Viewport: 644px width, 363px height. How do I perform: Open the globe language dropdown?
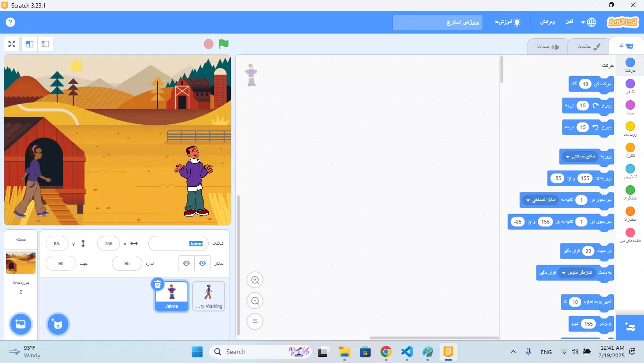(x=588, y=22)
